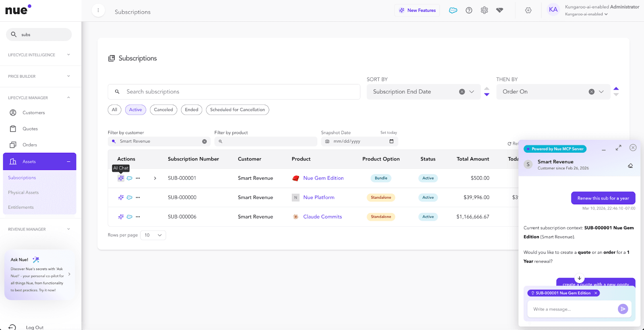Open Entitlements under Assets

click(x=21, y=208)
